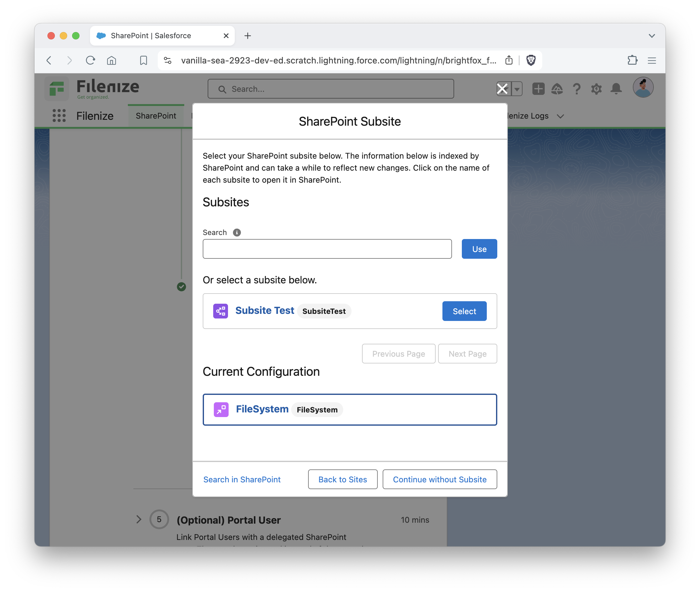Open the Search in SharePoint link
The width and height of the screenshot is (700, 592).
point(242,479)
